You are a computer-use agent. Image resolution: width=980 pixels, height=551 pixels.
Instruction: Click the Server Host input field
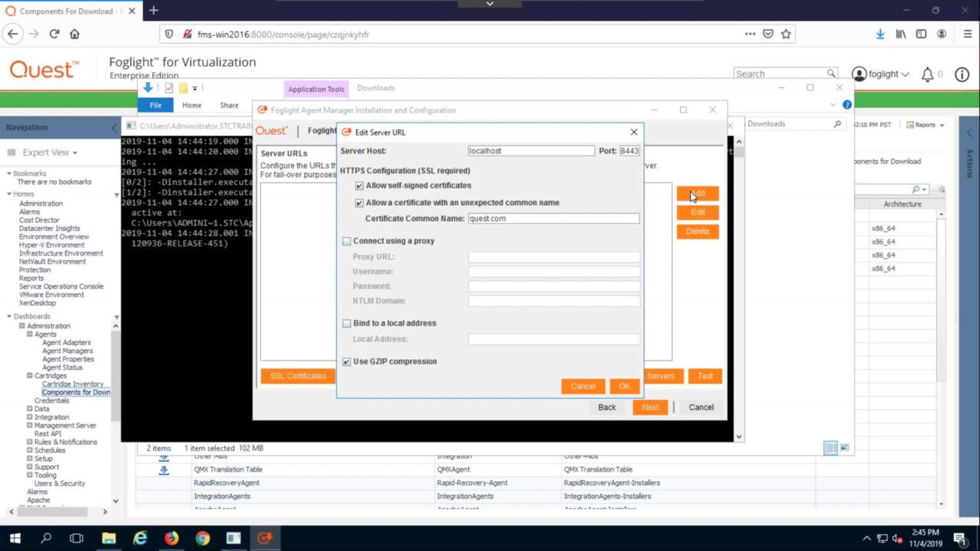(531, 151)
